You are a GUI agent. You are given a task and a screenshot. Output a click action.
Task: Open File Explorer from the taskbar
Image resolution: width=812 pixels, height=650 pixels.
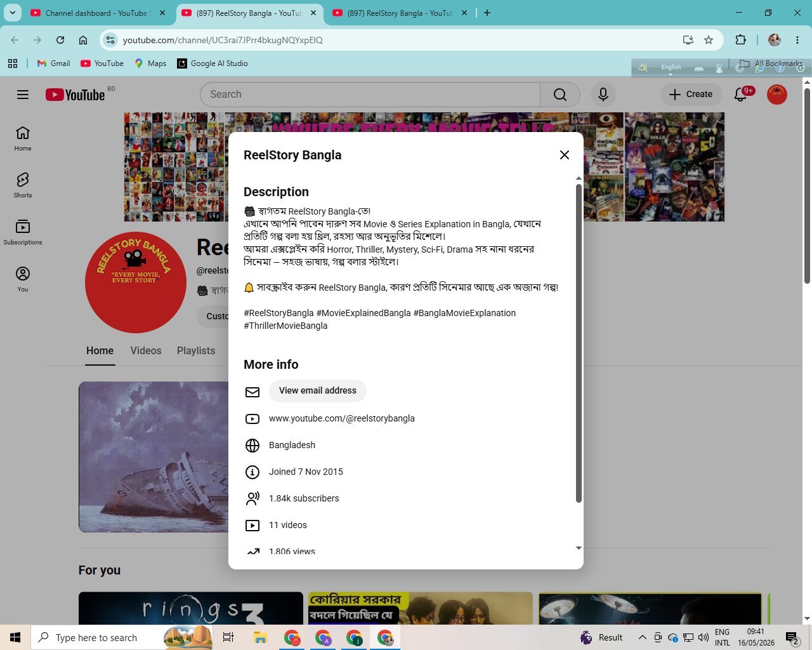tap(260, 637)
